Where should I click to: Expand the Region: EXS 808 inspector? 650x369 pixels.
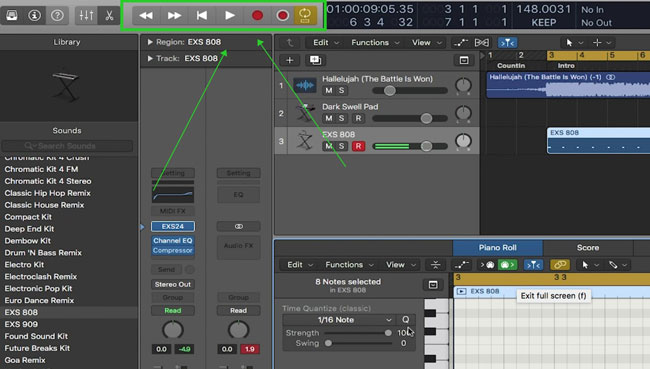150,42
